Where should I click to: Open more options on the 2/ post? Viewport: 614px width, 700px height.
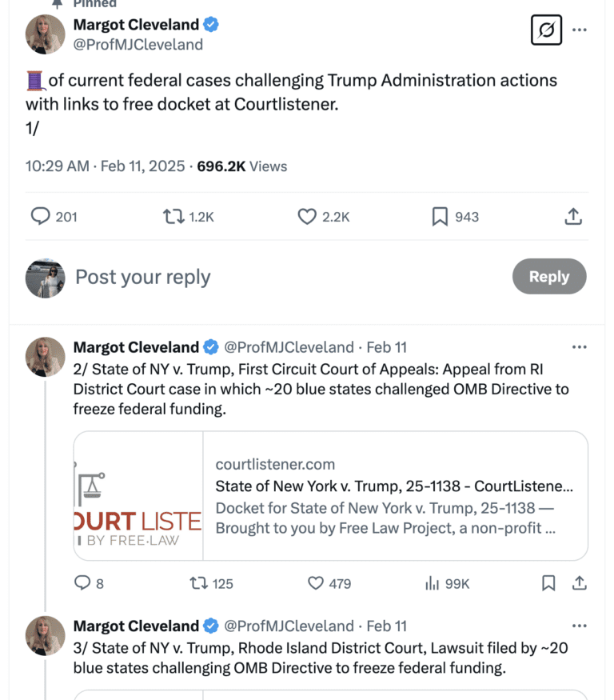579,347
